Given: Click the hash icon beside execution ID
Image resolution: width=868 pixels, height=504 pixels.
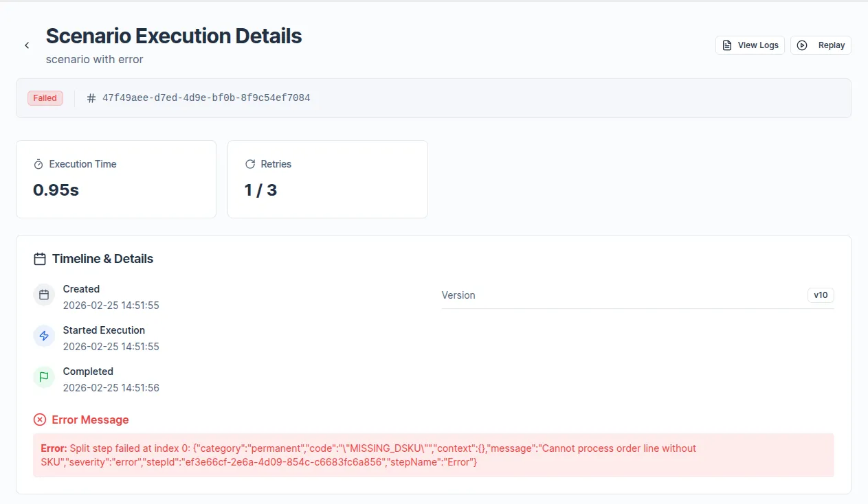Looking at the screenshot, I should (x=91, y=98).
